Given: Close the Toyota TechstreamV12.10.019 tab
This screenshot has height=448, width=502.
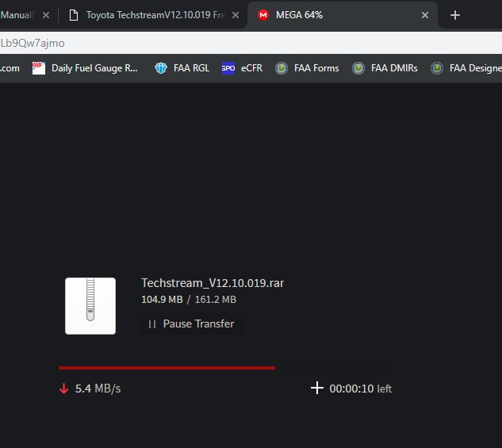Looking at the screenshot, I should click(x=236, y=15).
